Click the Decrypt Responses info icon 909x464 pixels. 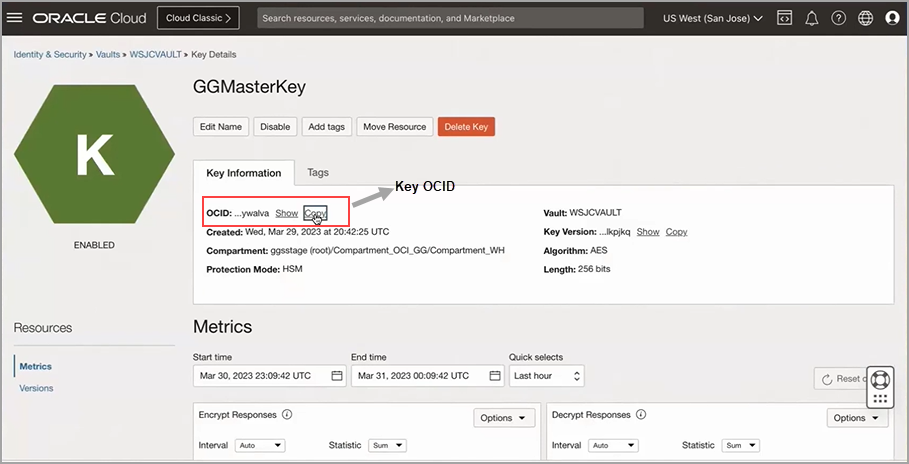pyautogui.click(x=641, y=415)
